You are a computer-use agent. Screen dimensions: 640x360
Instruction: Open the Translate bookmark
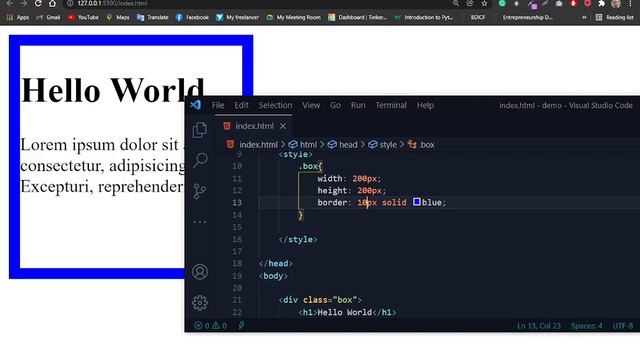click(153, 18)
